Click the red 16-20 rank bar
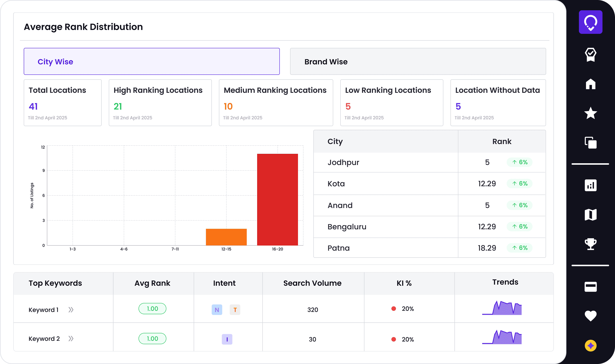 click(277, 200)
